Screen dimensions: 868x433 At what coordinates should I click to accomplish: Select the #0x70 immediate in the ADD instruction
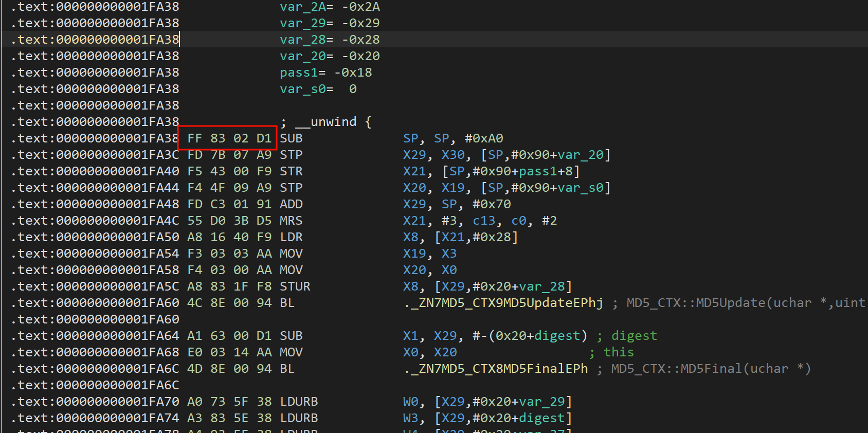(491, 204)
